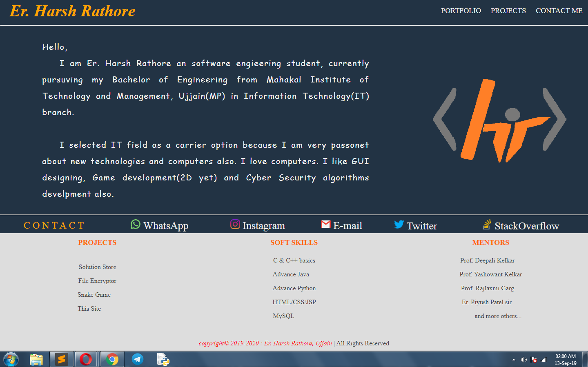Viewport: 588px width, 367px height.
Task: Click the WhatsApp icon in contact bar
Action: pos(136,225)
